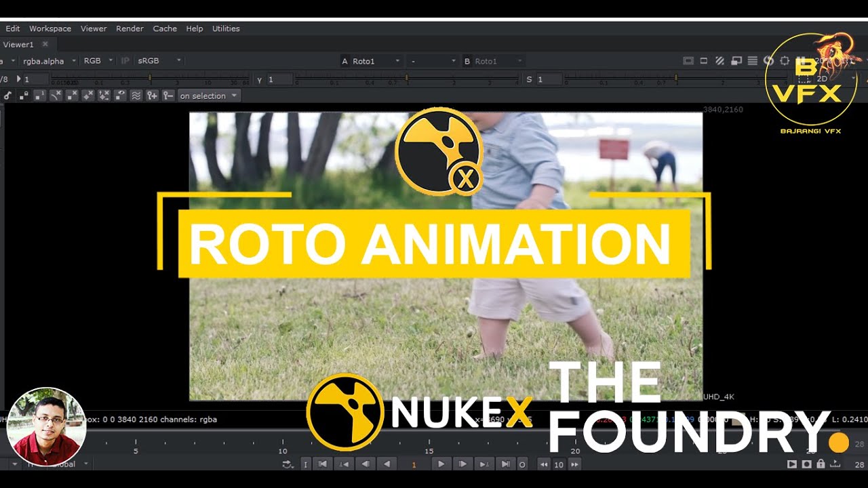868x488 pixels.
Task: Toggle the hide curves icon
Action: (x=56, y=96)
